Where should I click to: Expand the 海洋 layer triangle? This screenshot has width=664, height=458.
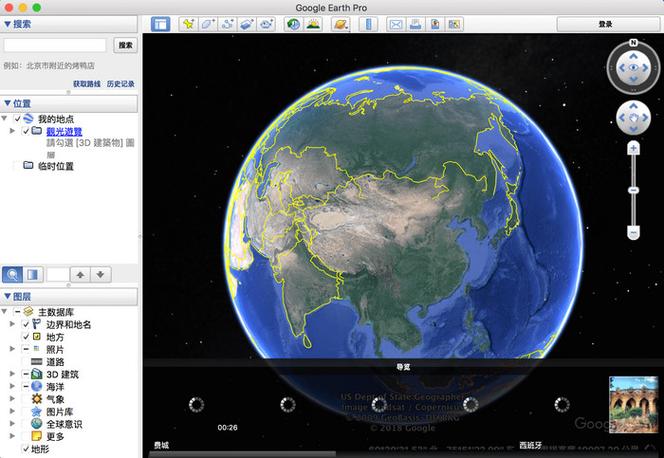12,386
